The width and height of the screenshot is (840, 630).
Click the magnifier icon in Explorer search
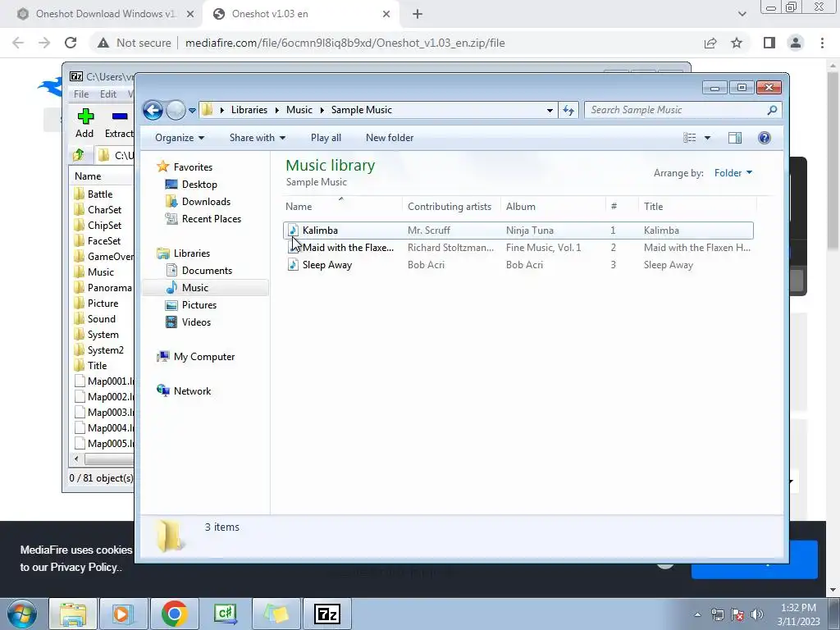(x=772, y=110)
